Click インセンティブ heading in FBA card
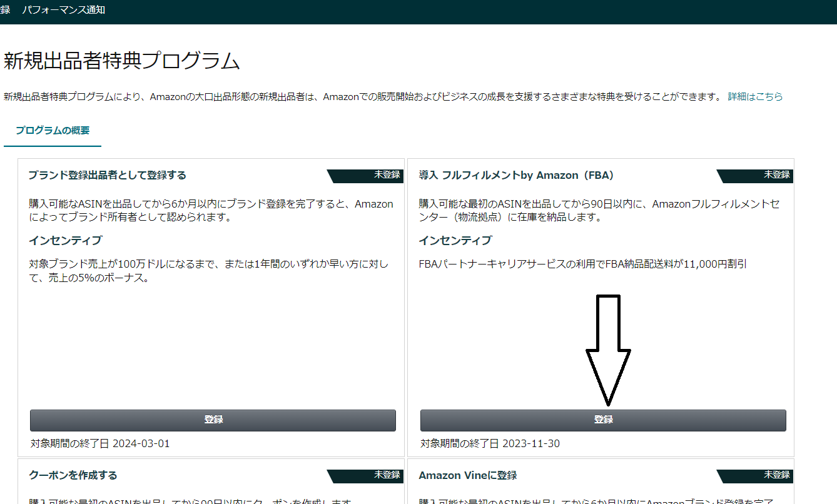Image resolution: width=837 pixels, height=504 pixels. tap(455, 241)
